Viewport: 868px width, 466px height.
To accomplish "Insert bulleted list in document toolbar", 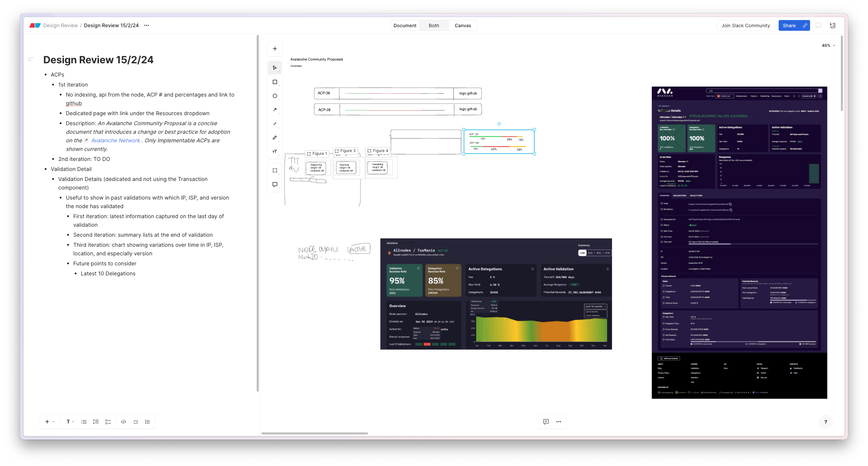I will click(84, 422).
